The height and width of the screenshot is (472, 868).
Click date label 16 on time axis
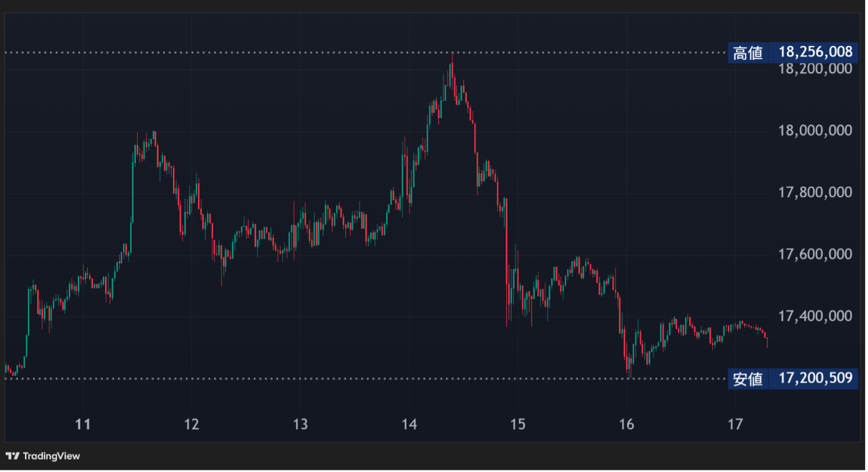(x=626, y=424)
